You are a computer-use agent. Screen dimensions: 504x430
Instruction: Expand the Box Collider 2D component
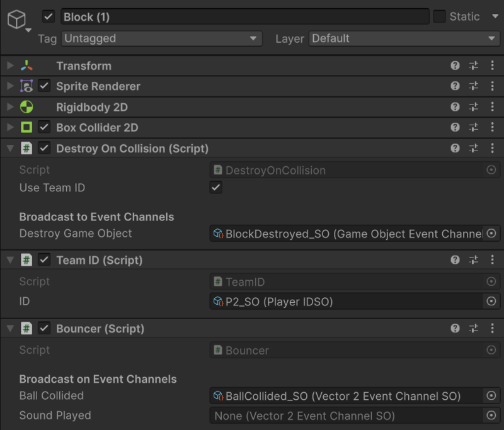(x=10, y=128)
